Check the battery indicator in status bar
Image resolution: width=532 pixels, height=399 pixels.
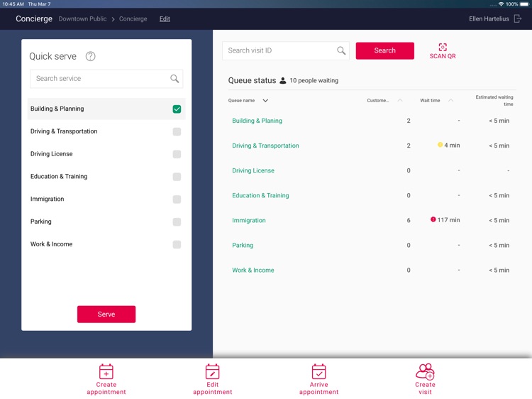click(x=524, y=4)
